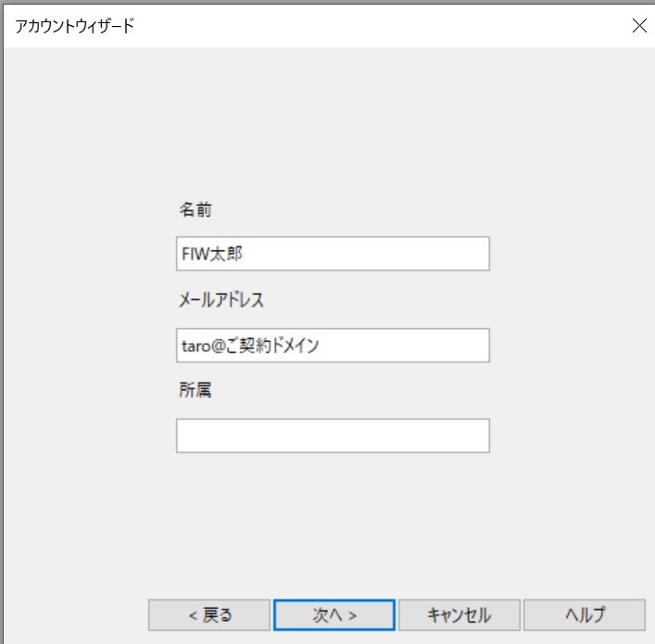Click the アカウントウィザード title text
655x644 pixels.
click(74, 26)
